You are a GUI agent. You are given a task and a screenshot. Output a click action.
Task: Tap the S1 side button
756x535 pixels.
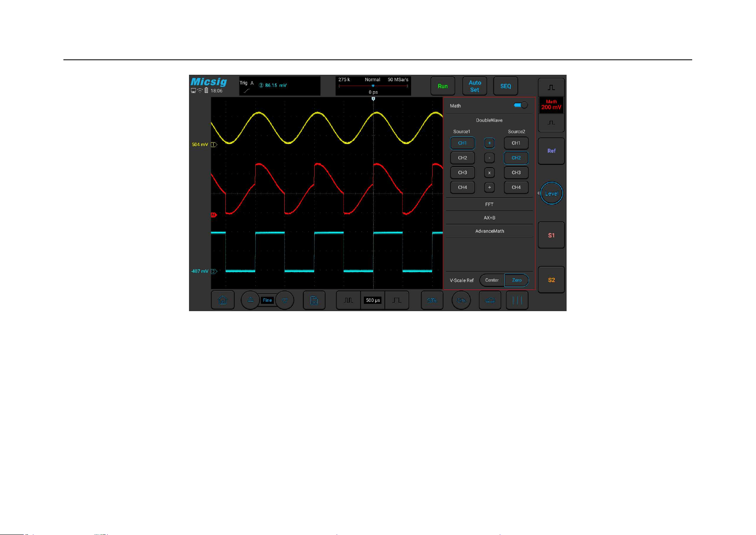coord(551,235)
